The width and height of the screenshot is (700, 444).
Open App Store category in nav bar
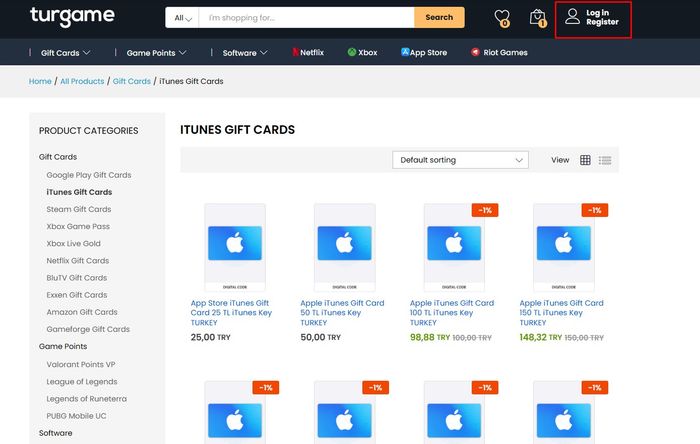(x=424, y=52)
